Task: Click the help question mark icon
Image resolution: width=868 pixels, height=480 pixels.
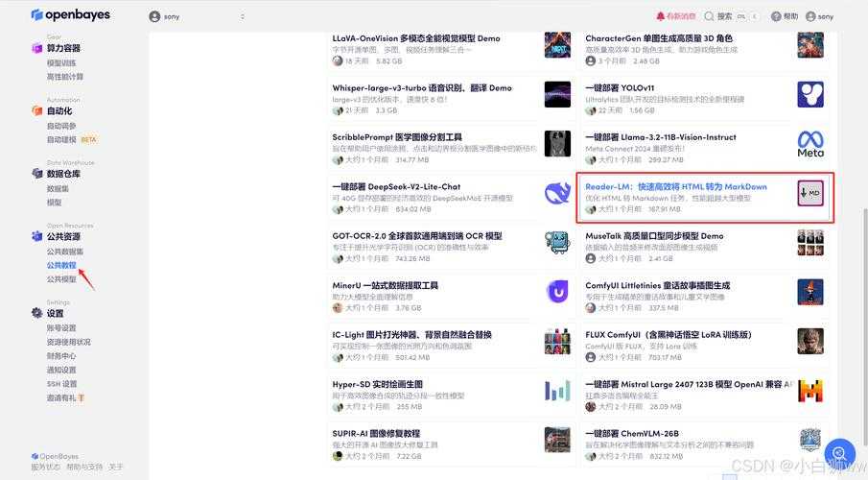Action: pos(776,16)
